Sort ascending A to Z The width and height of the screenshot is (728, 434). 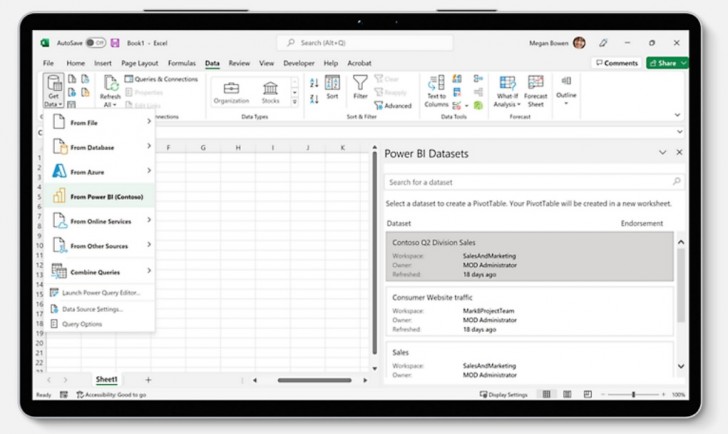(x=314, y=83)
